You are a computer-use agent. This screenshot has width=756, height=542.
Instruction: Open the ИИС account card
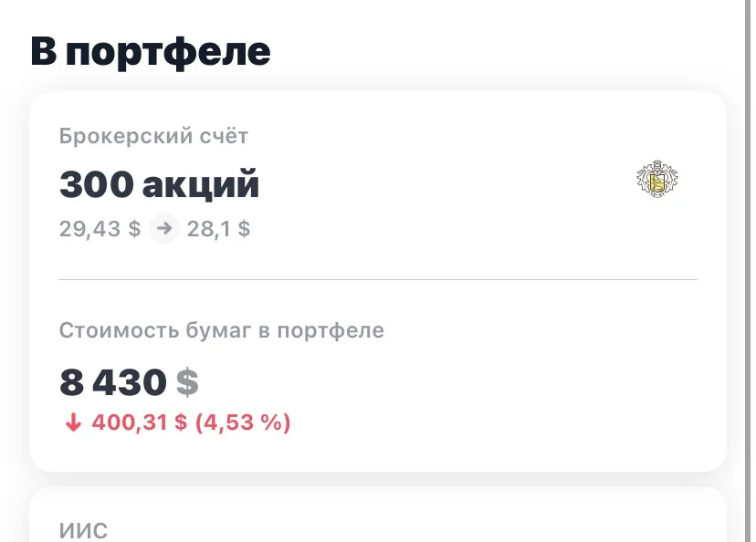coord(378,515)
